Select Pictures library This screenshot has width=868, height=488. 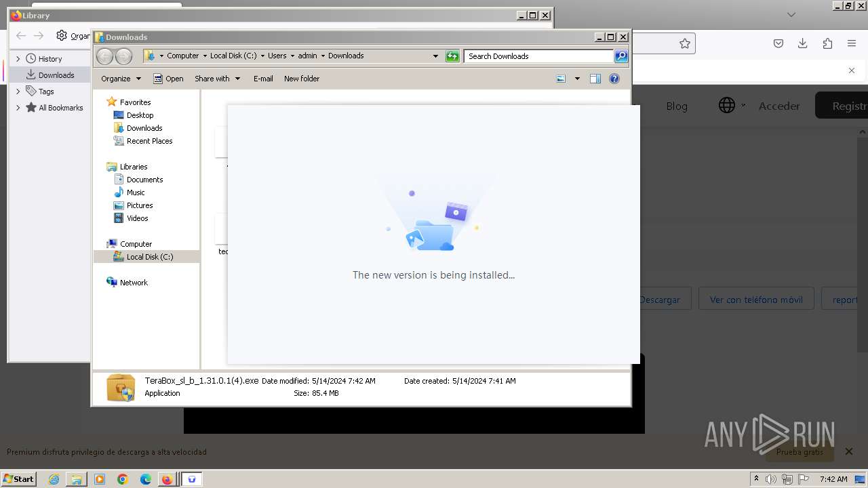[140, 205]
